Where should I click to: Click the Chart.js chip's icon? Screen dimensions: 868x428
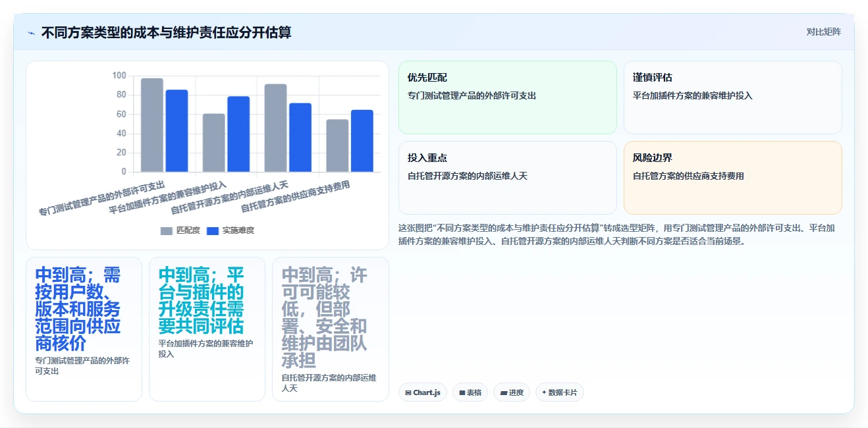click(x=408, y=392)
